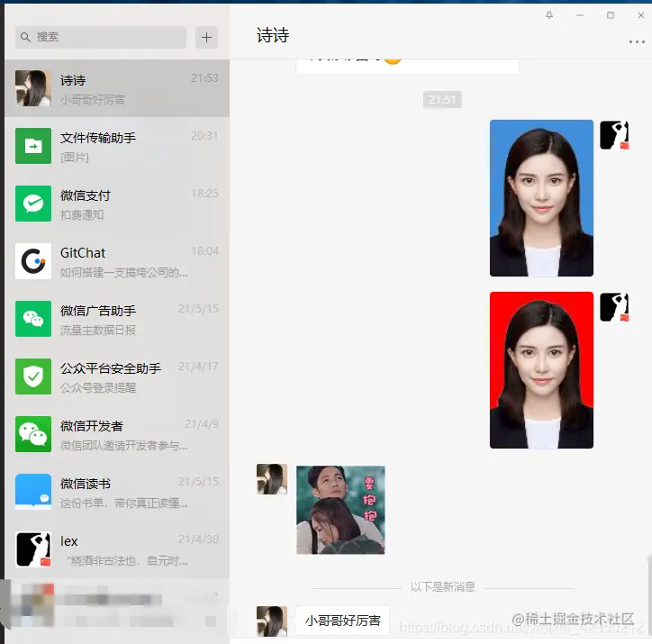Click lex's avatar in the chat list

pyautogui.click(x=33, y=549)
